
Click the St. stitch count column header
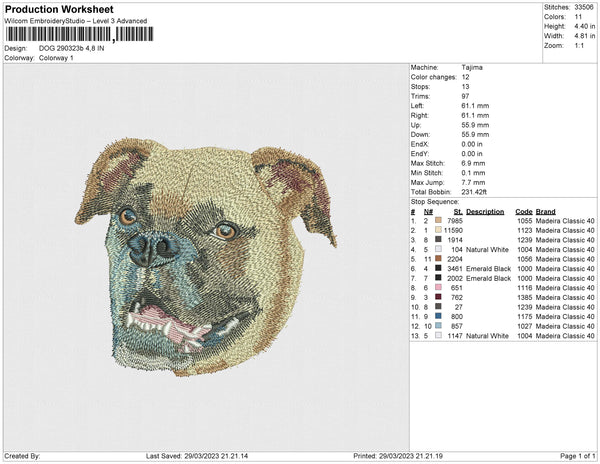[x=457, y=212]
